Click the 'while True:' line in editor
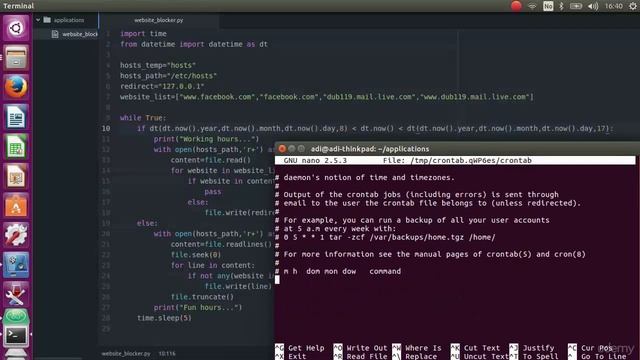Screen dimensions: 640x360 [x=143, y=118]
